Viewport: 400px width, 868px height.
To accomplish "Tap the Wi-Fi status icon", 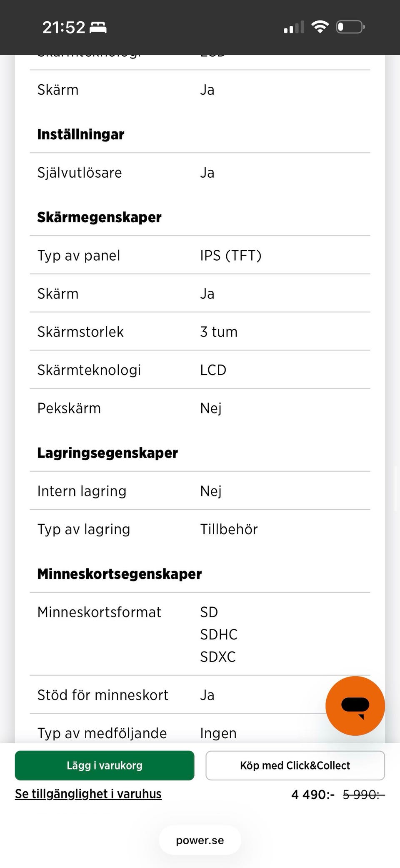I will (320, 27).
